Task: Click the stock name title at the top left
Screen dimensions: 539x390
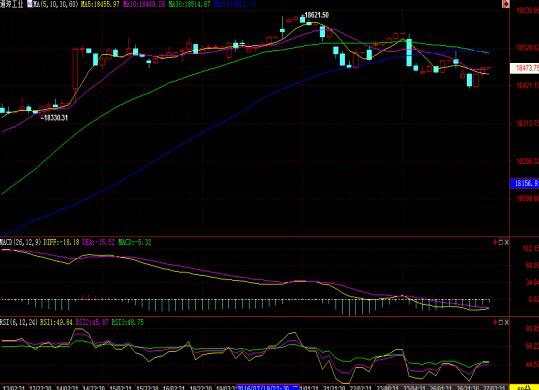Action: (x=12, y=4)
